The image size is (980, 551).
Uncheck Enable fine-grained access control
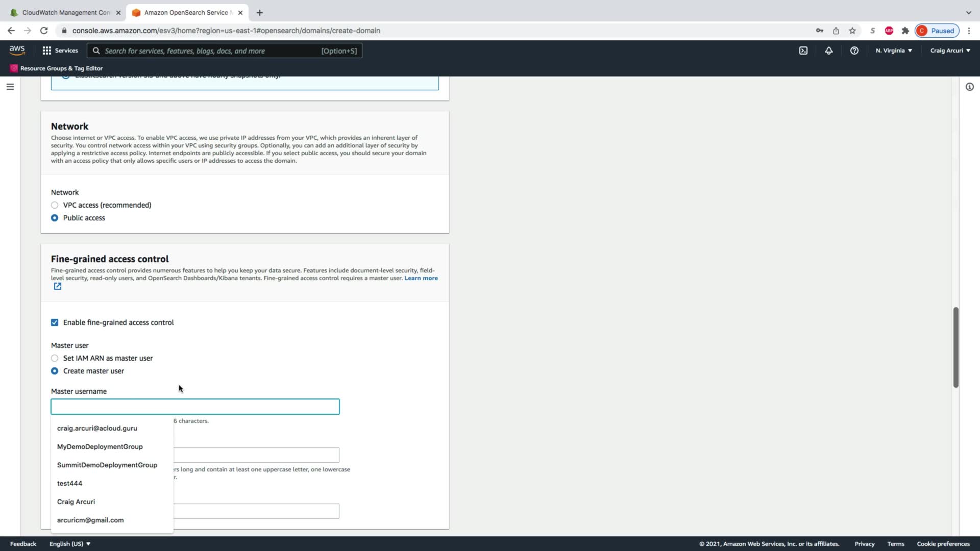(55, 322)
